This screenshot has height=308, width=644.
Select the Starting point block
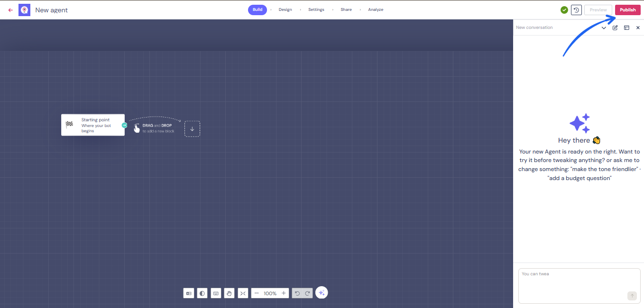(x=93, y=125)
